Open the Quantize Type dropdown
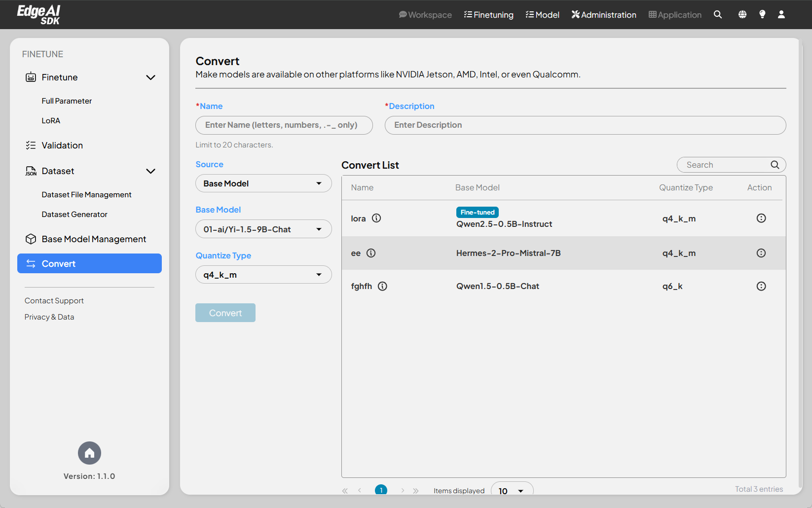Image resolution: width=812 pixels, height=508 pixels. (263, 275)
